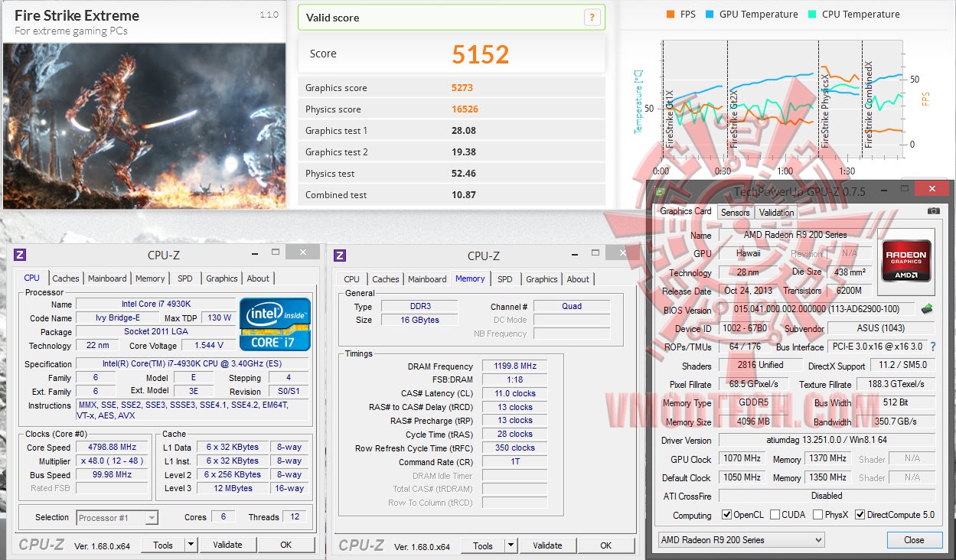This screenshot has height=560, width=956.
Task: Click the Combined test value 10.87
Action: (x=464, y=194)
